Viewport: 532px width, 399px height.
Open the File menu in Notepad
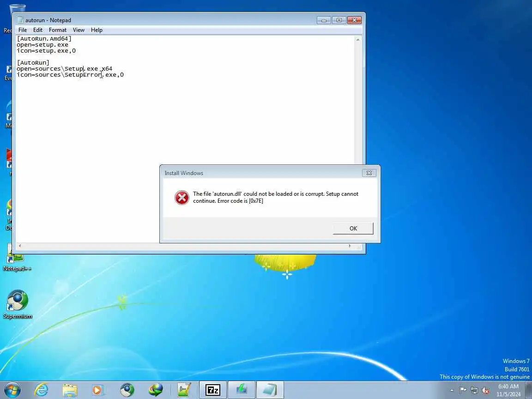click(22, 30)
